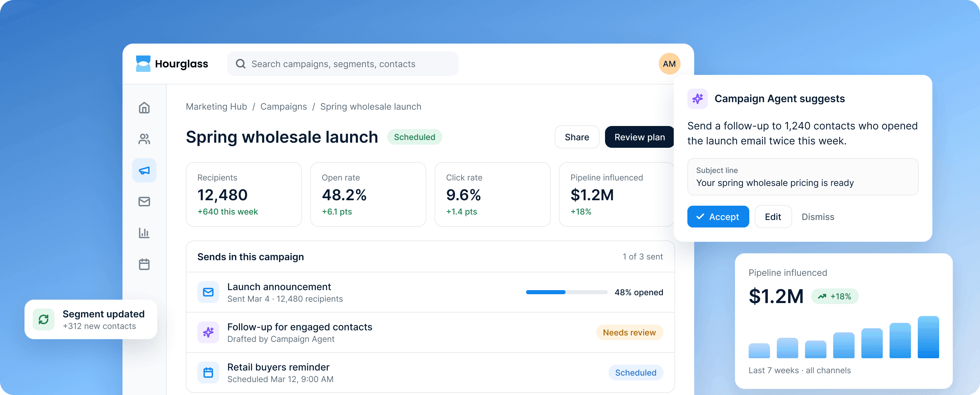Viewport: 980px width, 395px height.
Task: Go to Campaigns breadcrumb
Action: (283, 107)
